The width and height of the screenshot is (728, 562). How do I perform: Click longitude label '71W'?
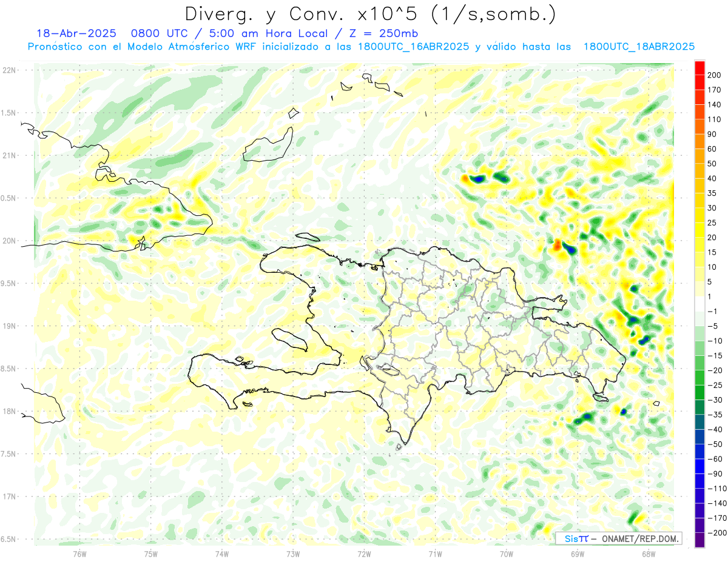[x=435, y=554]
